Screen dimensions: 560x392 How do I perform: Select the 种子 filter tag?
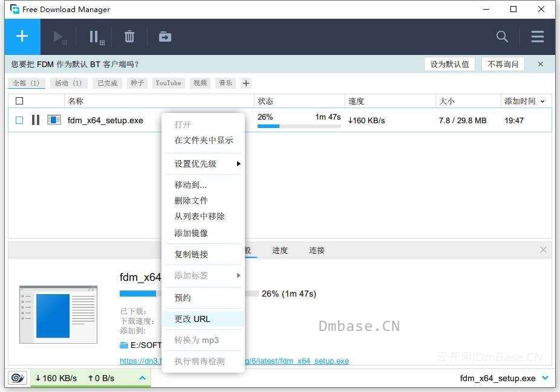pyautogui.click(x=137, y=83)
